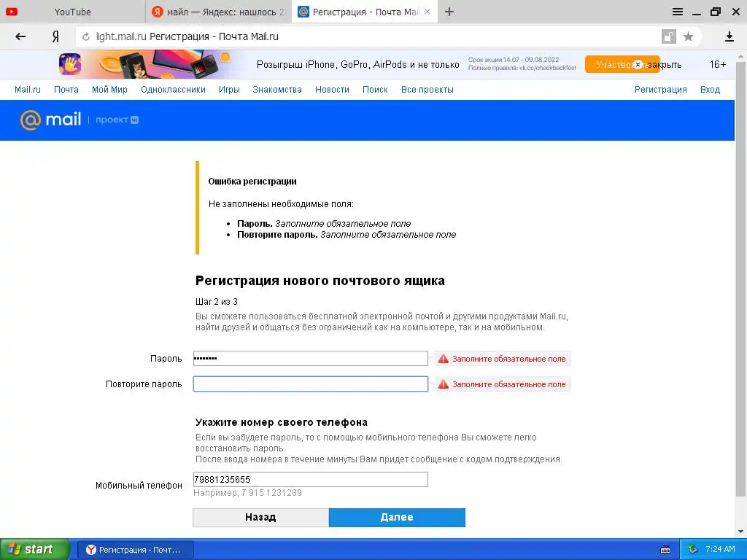Click the проект VK badge
Screen dimensions: 747x560
tap(117, 120)
